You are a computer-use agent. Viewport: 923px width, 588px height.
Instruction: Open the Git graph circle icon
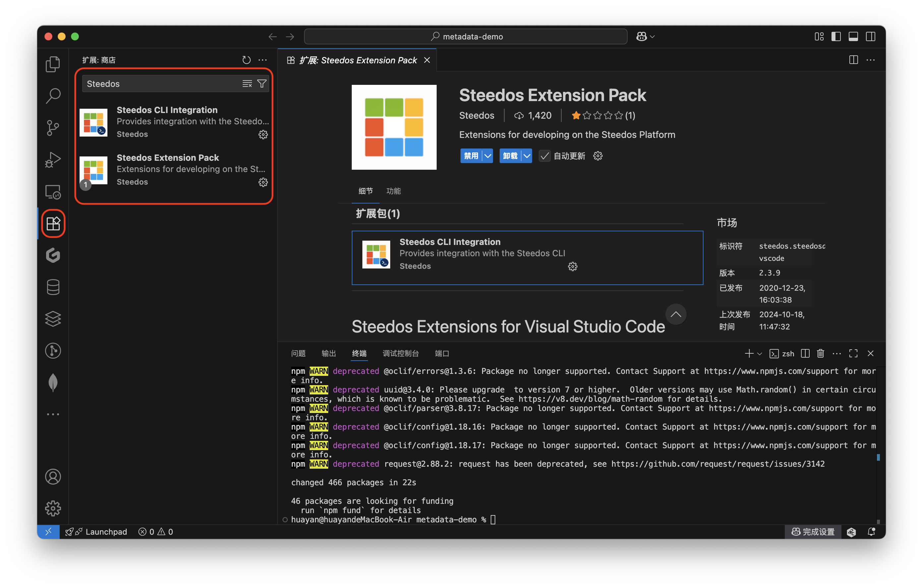(x=53, y=350)
